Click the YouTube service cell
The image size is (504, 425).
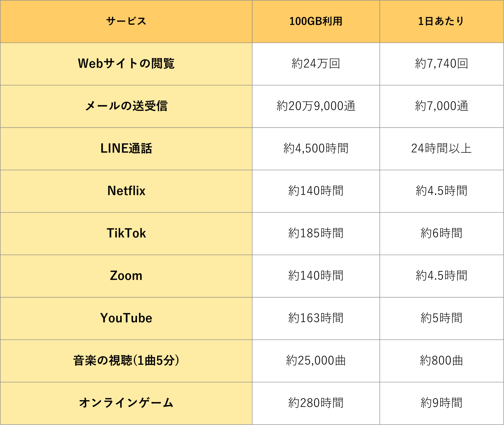(126, 318)
